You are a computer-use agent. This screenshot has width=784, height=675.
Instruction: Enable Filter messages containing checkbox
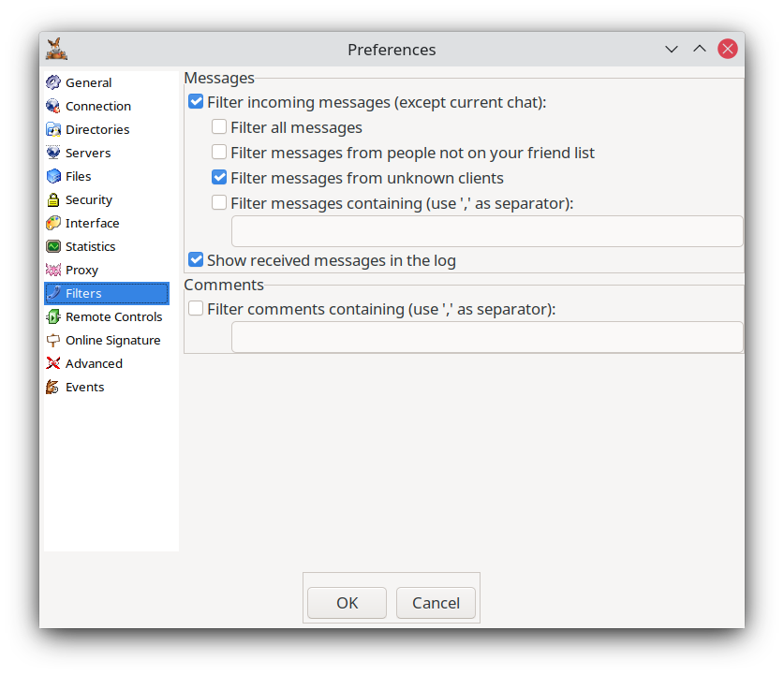(x=219, y=203)
